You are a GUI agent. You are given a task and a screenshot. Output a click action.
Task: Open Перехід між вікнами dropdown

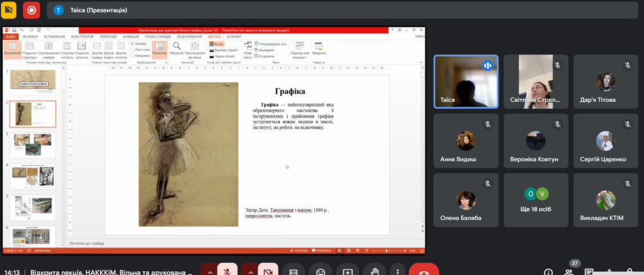point(300,50)
